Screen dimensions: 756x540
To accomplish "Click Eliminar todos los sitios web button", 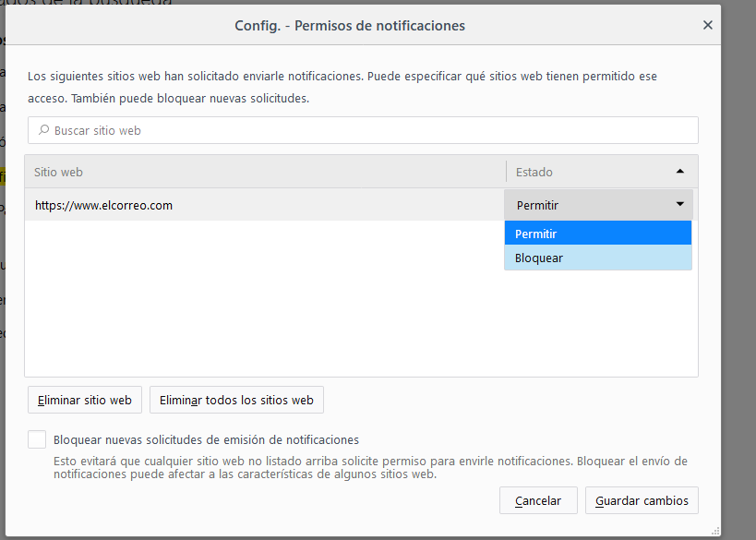I will [x=236, y=400].
